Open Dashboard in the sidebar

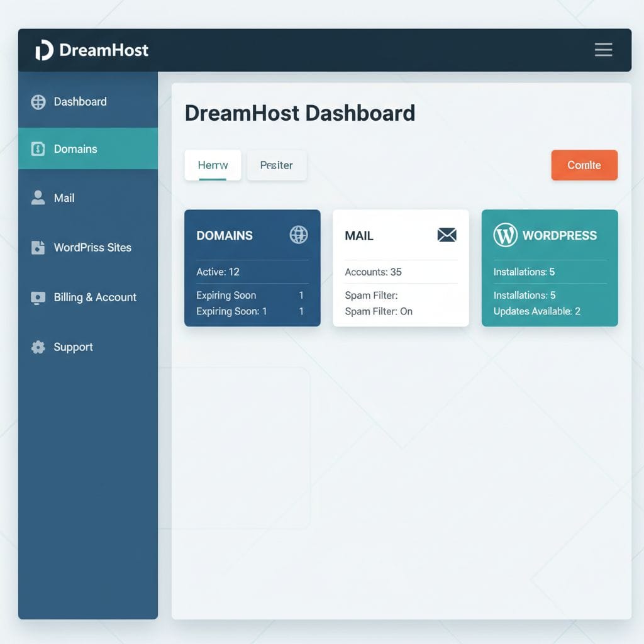(88, 101)
